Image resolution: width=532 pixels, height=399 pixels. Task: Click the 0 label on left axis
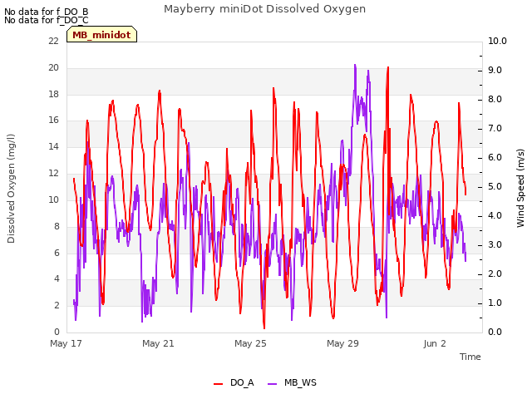[x=57, y=332]
